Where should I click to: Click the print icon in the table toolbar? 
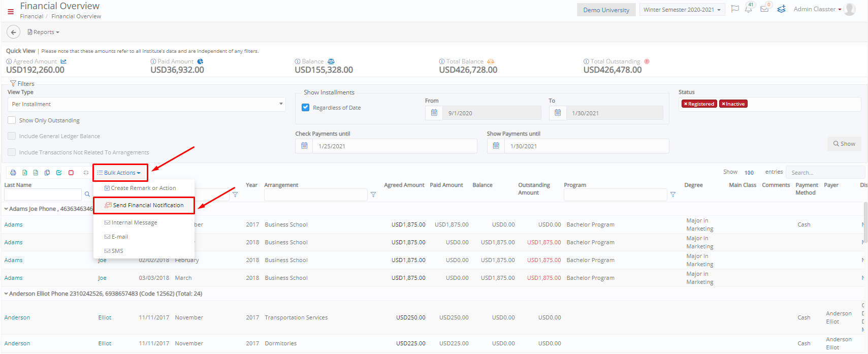tap(13, 173)
